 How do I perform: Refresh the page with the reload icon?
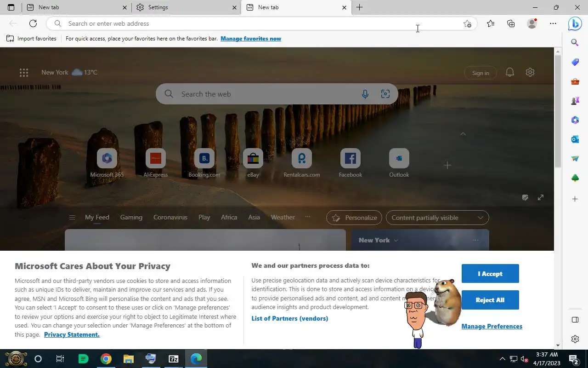click(x=33, y=23)
